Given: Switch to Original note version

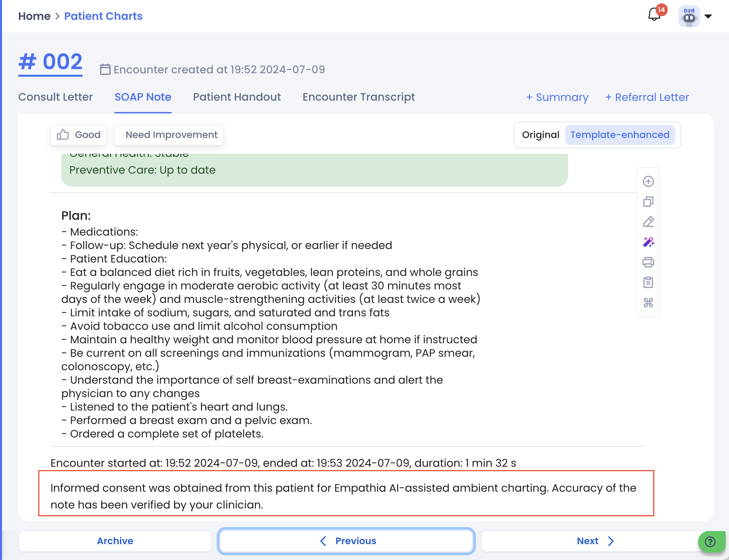Looking at the screenshot, I should point(540,135).
